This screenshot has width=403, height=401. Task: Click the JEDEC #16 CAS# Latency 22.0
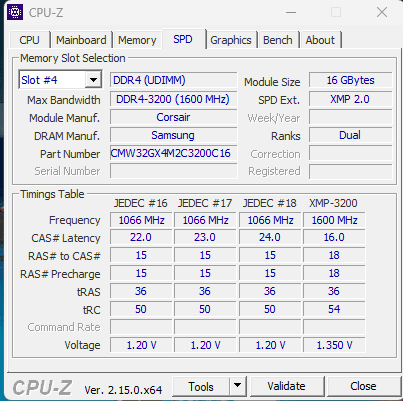tap(141, 237)
